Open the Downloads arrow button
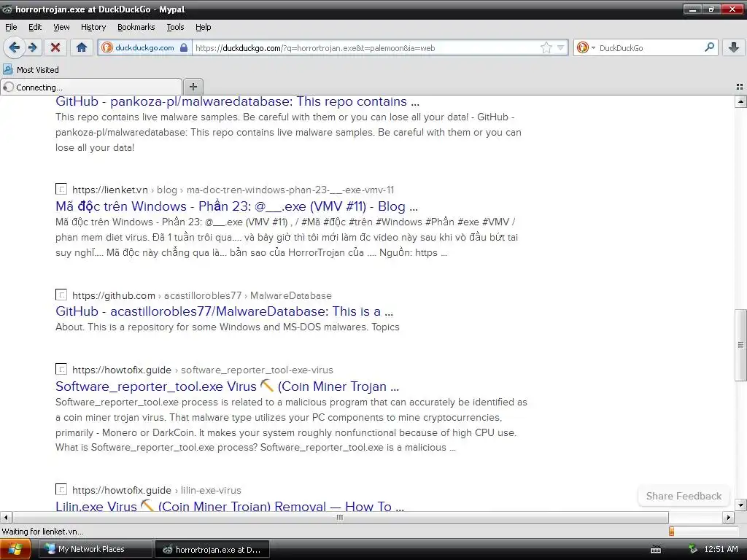The width and height of the screenshot is (747, 560). [x=734, y=47]
